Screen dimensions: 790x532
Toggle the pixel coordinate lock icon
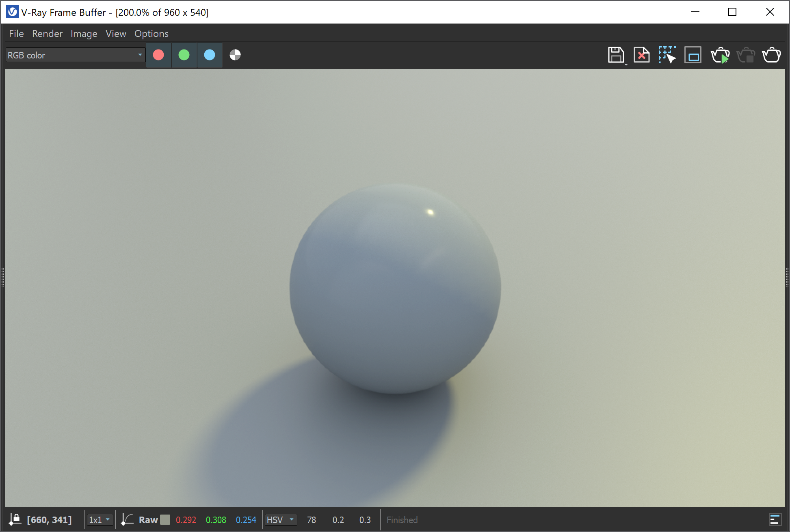pos(15,519)
